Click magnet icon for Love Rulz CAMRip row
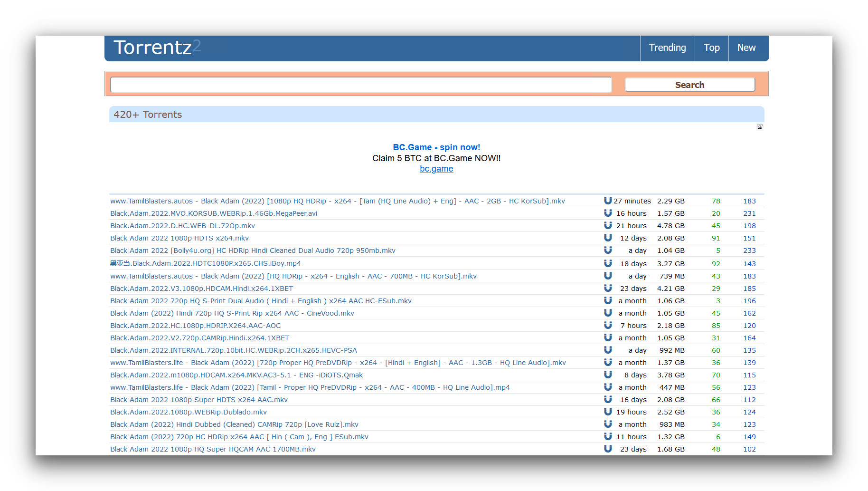This screenshot has height=491, width=868. pos(608,424)
